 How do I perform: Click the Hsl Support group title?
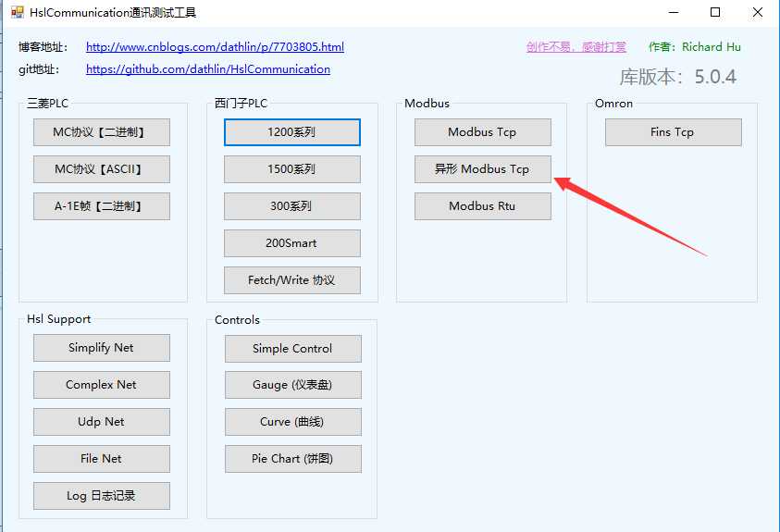point(58,319)
